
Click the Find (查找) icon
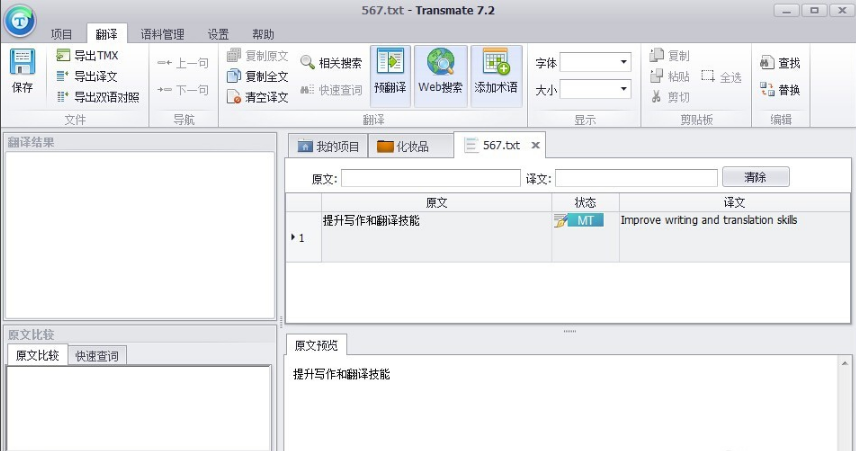tap(780, 63)
